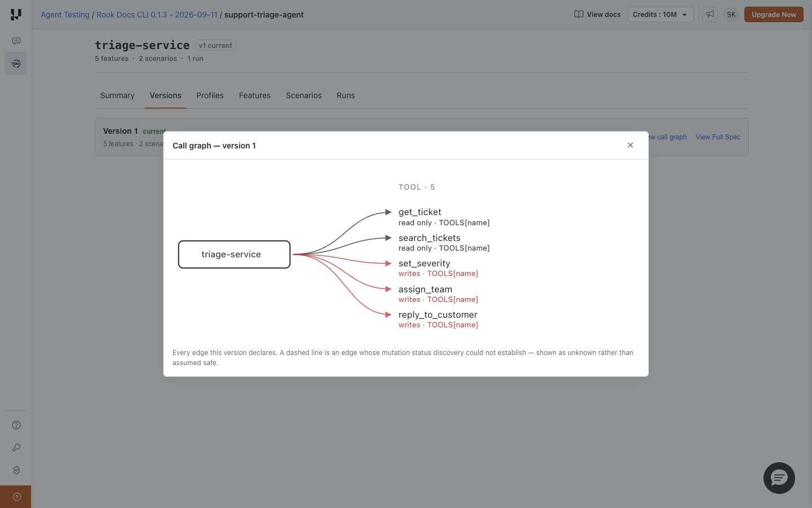Click the megaphone announcements icon
Viewport: 812px width, 508px height.
pos(710,15)
